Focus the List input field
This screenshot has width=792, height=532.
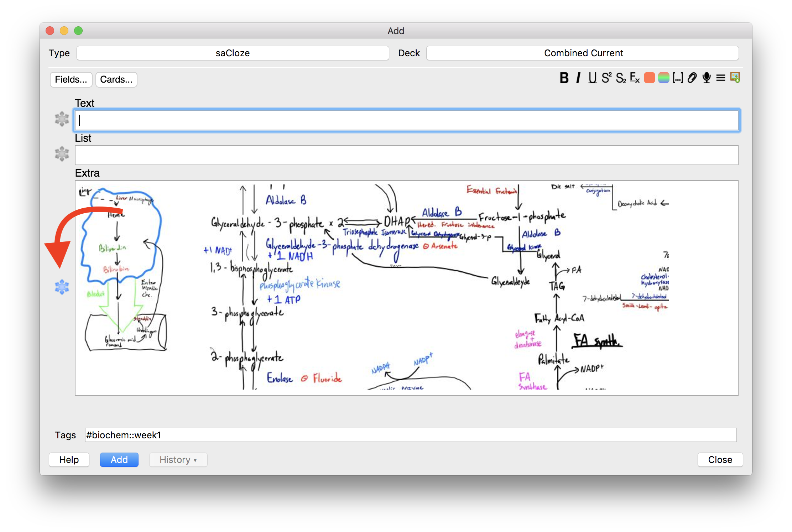tap(407, 155)
